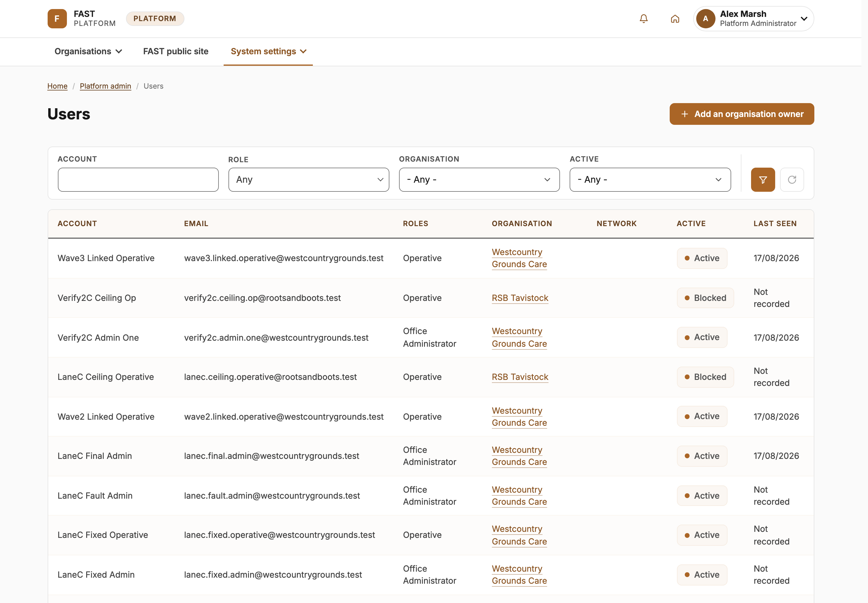Apply filters with the funnel button
Screen dimensions: 868x603
point(763,180)
